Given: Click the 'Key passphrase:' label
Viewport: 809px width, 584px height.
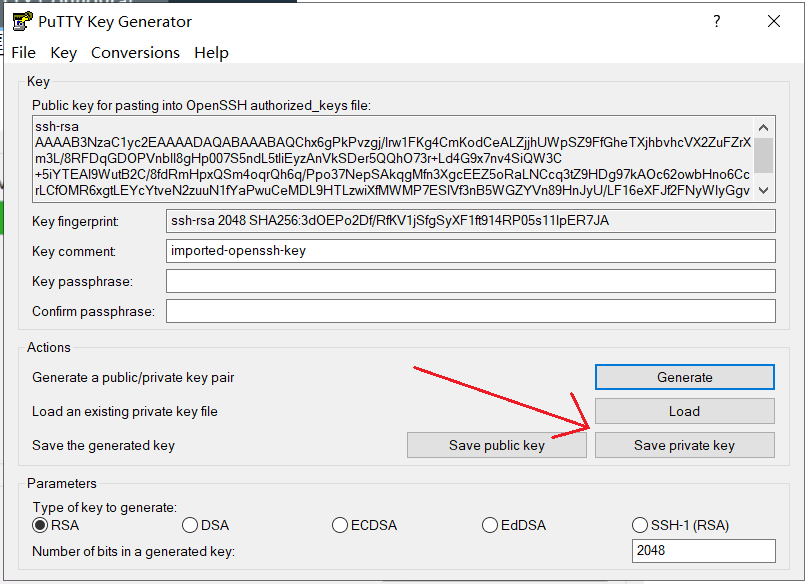Looking at the screenshot, I should pyautogui.click(x=83, y=282).
